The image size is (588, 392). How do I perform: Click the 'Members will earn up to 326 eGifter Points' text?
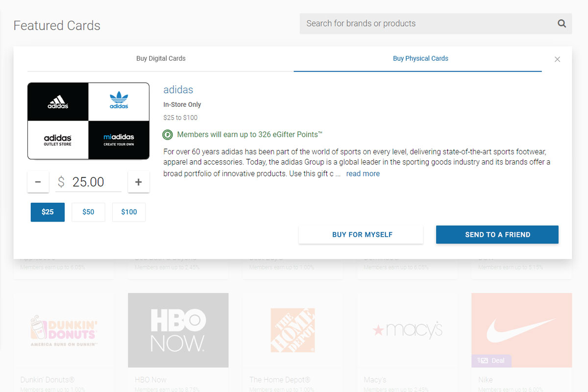(x=250, y=135)
